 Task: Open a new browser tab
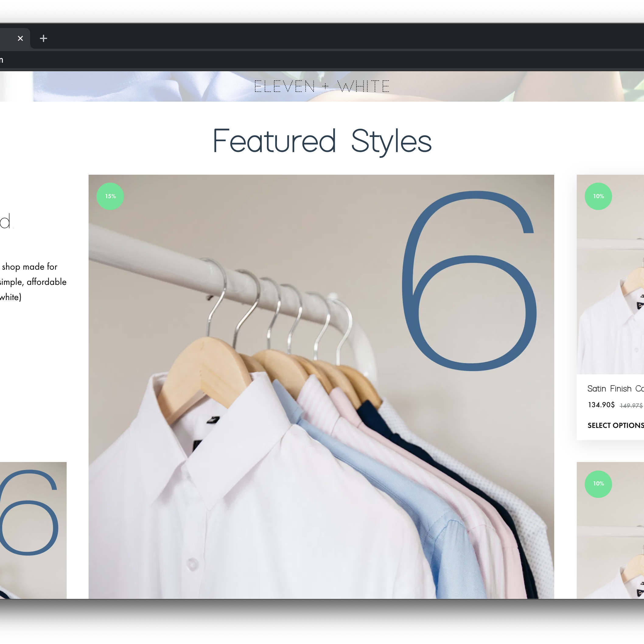[x=43, y=38]
